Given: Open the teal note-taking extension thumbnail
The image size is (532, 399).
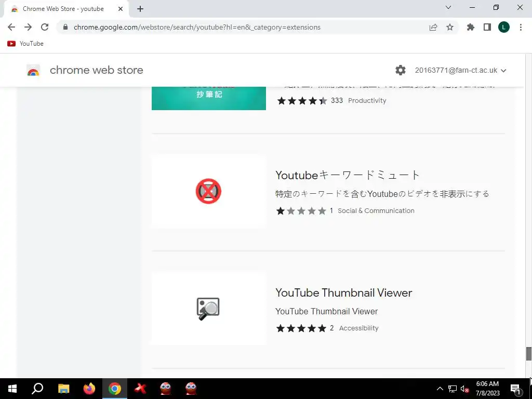Looking at the screenshot, I should tap(209, 98).
